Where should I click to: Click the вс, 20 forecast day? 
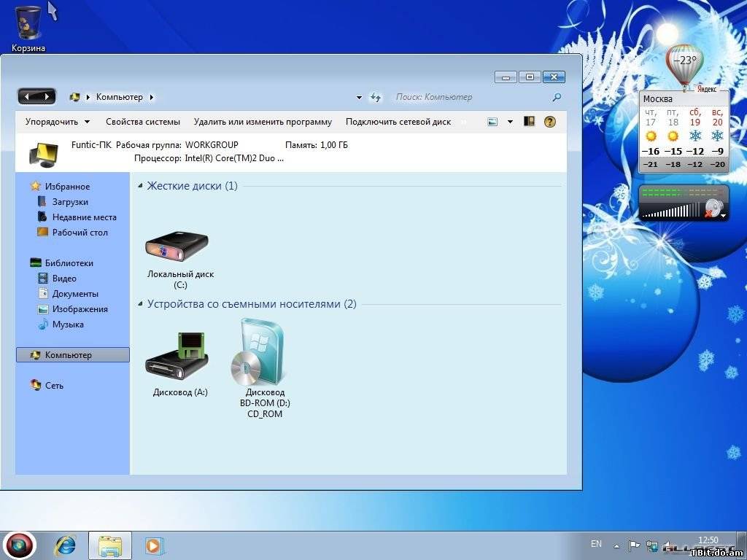pos(718,138)
